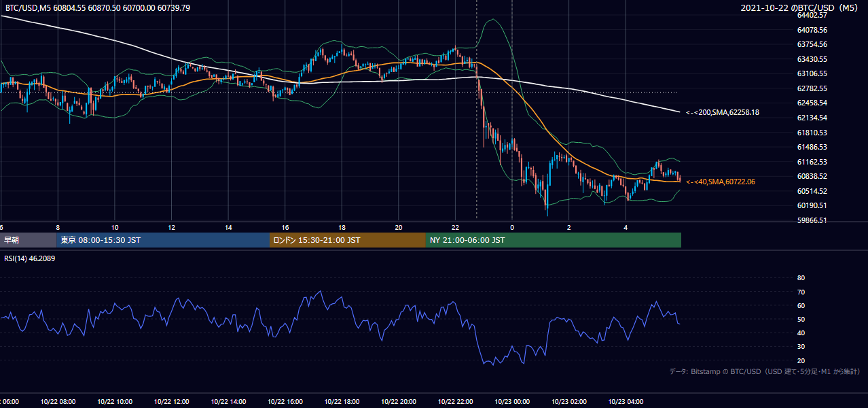Click the 40 SMA value label 60722.06
Image resolution: width=868 pixels, height=408 pixels.
tap(721, 182)
